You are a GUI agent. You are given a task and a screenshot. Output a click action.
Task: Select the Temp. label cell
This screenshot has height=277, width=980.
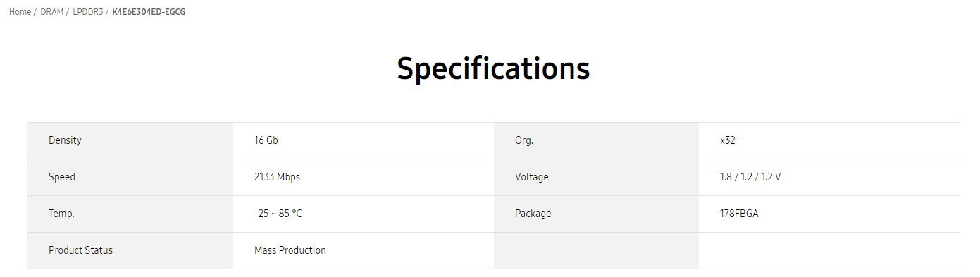(x=130, y=214)
